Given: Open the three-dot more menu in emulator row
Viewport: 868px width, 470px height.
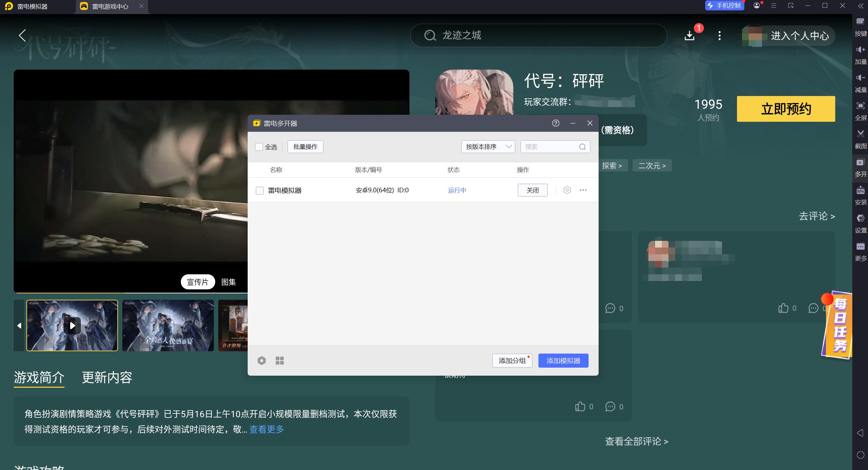Looking at the screenshot, I should [x=583, y=190].
